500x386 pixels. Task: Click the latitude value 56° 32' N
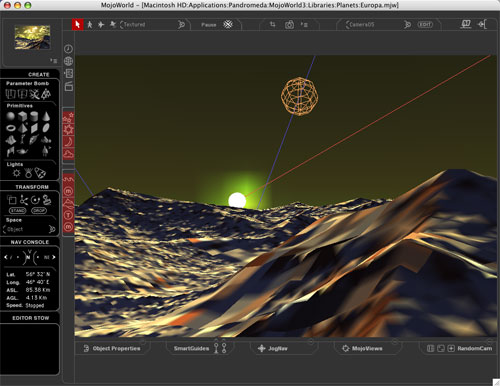[38, 274]
